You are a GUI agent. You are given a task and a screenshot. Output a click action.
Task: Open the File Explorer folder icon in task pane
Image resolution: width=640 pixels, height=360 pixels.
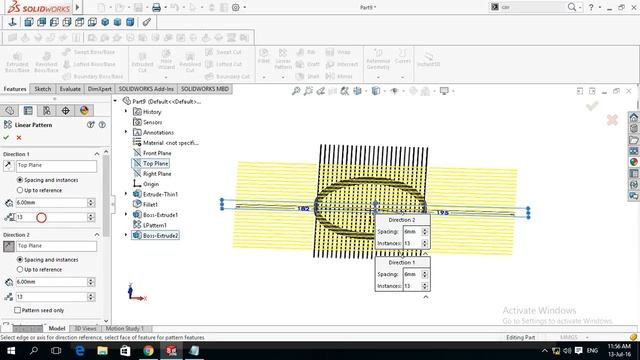[x=633, y=140]
